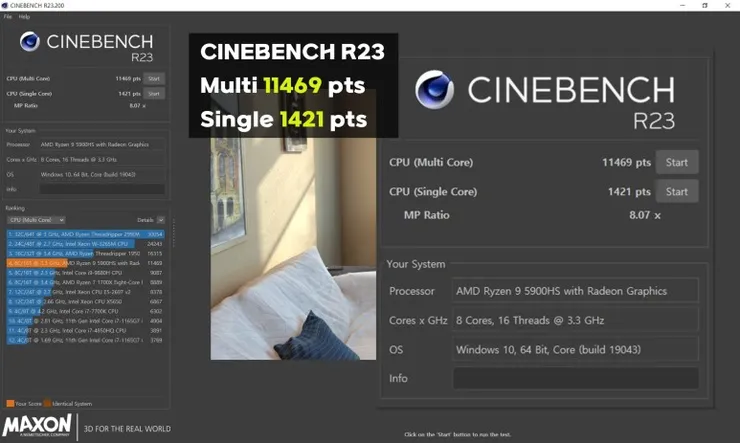Select the Intel Core i9-9880H ranking row
The image size is (740, 443).
click(85, 273)
